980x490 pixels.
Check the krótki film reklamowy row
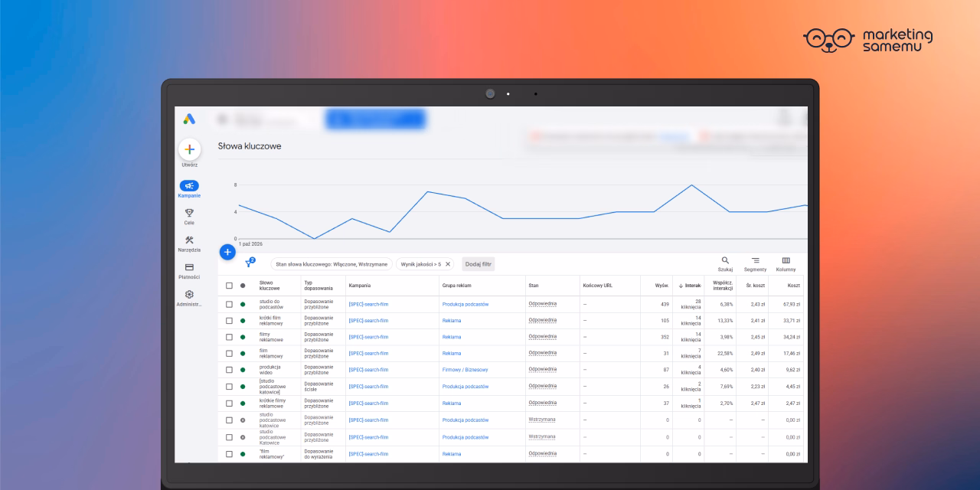(x=229, y=321)
